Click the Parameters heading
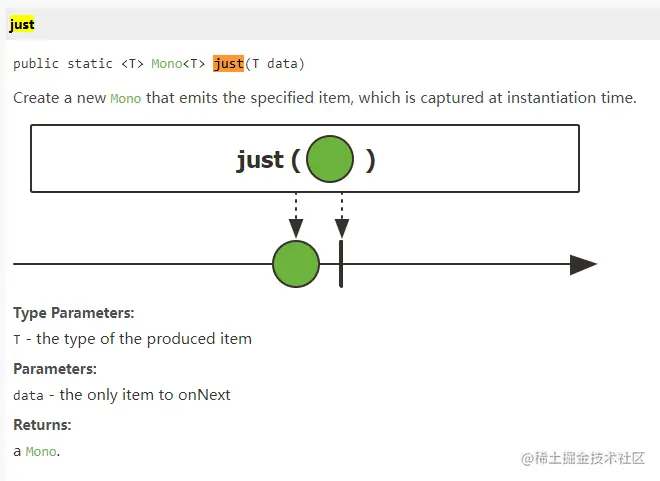Image resolution: width=660 pixels, height=481 pixels. click(55, 369)
